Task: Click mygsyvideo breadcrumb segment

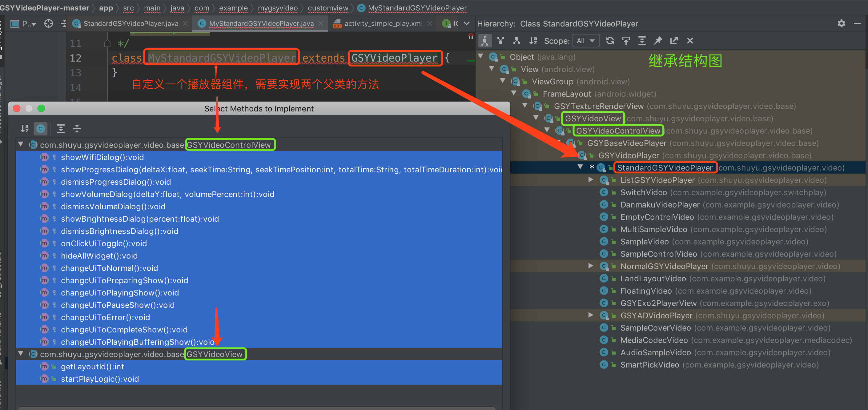Action: (278, 8)
